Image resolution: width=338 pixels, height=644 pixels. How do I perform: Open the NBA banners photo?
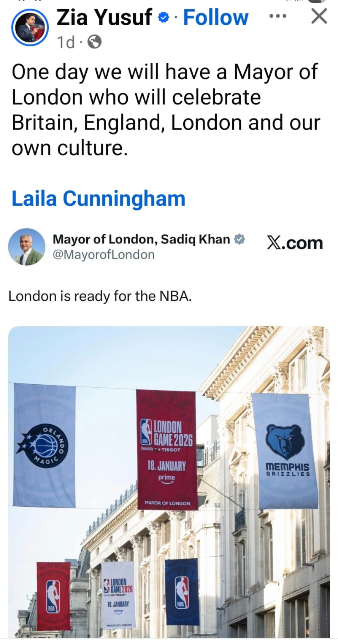(x=169, y=482)
